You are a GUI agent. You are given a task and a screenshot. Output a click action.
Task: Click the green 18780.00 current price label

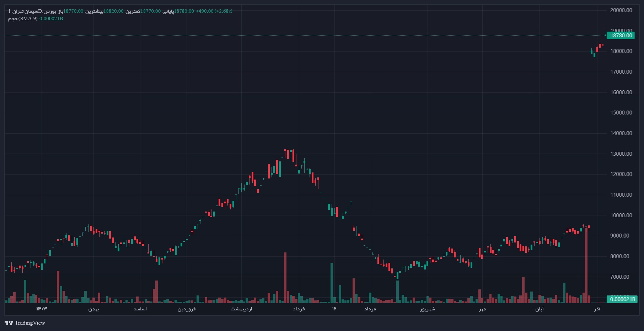621,36
